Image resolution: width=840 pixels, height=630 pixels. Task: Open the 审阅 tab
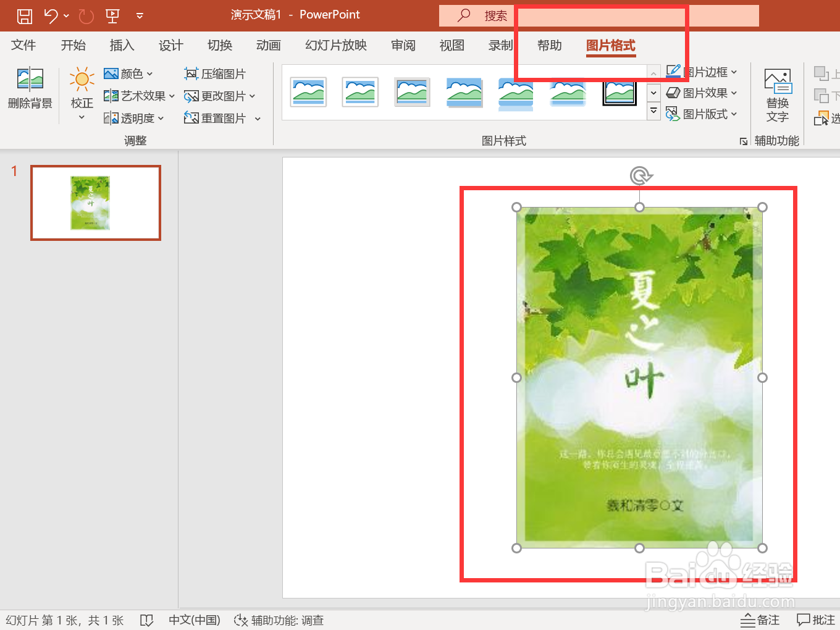point(403,45)
